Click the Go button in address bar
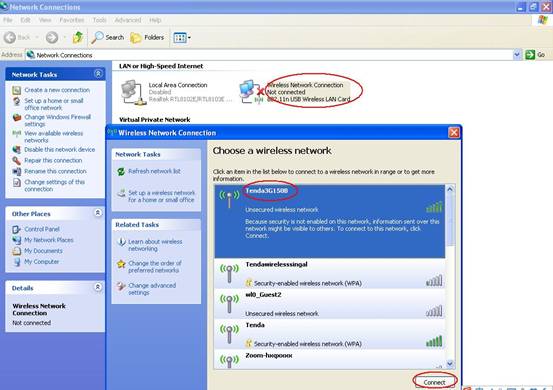Screen dimensions: 553x390 pos(535,55)
